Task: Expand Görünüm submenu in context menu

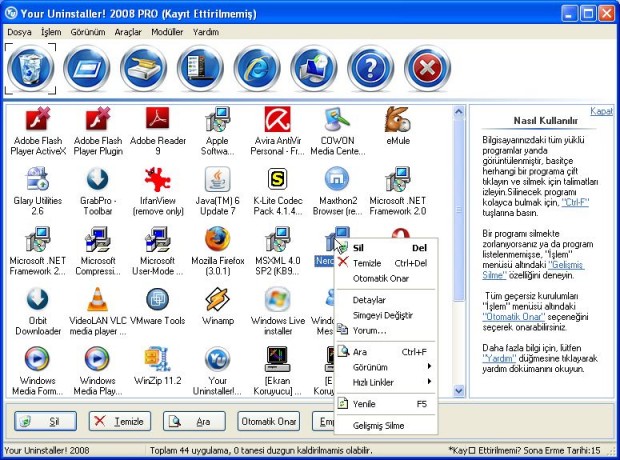Action: pyautogui.click(x=386, y=367)
